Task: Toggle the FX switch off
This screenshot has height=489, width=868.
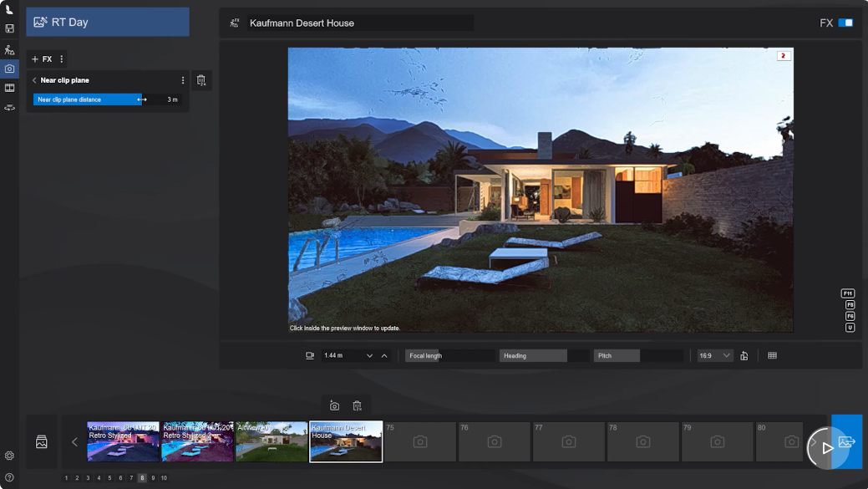Action: (845, 23)
